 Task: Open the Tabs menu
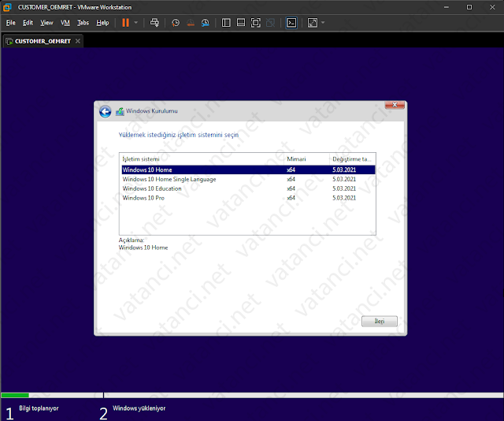pyautogui.click(x=83, y=23)
